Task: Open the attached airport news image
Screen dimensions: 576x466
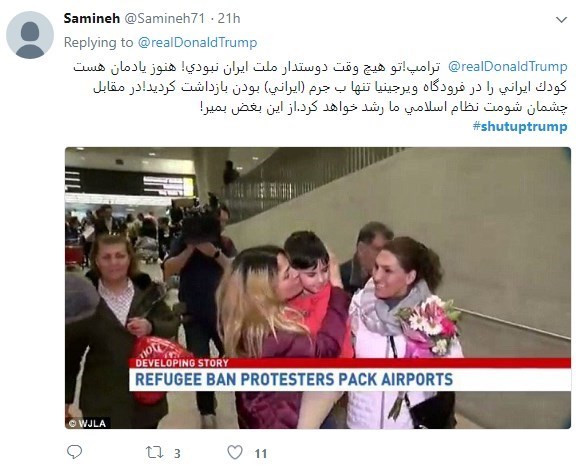Action: click(x=318, y=288)
